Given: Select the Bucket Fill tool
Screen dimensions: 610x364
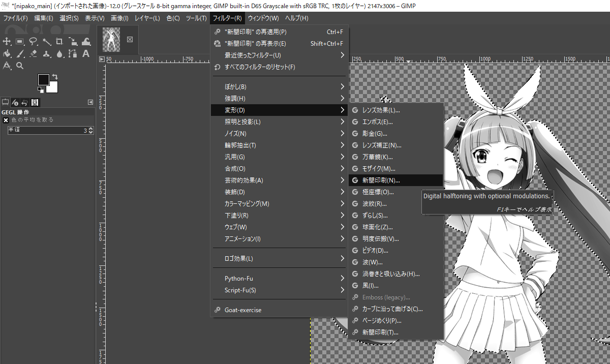Looking at the screenshot, I should tap(7, 54).
